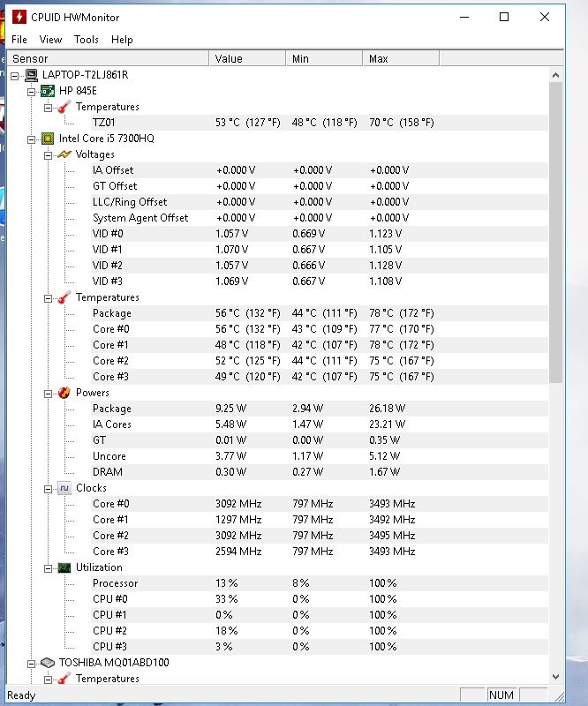Screen dimensions: 588x706
Task: Click the Sensor column header
Action: tap(108, 58)
